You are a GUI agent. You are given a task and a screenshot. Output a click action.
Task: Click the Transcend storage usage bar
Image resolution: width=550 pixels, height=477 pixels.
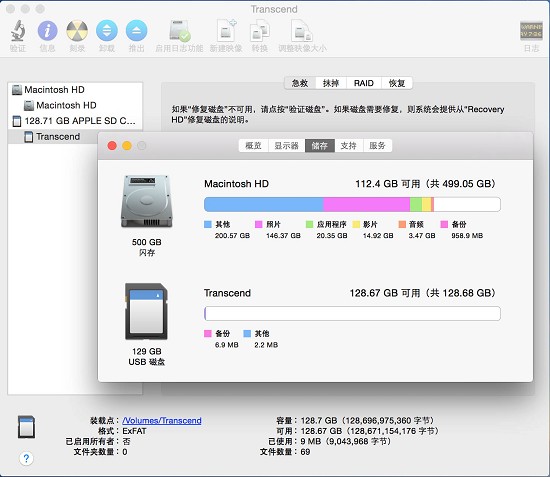click(x=352, y=313)
